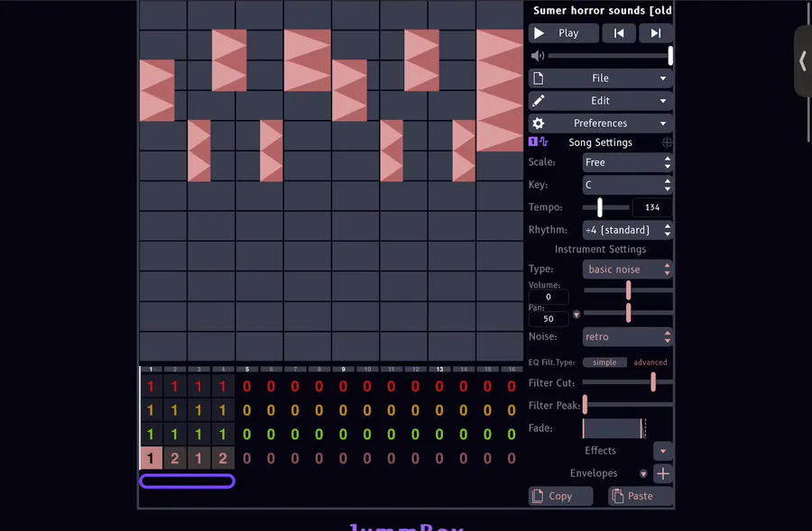The height and width of the screenshot is (531, 812).
Task: Click the Filter Peak slider handle
Action: [586, 406]
